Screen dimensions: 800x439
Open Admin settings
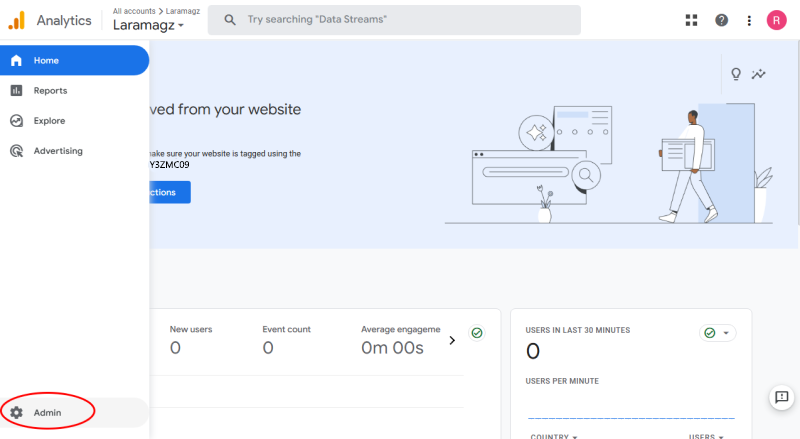(74, 412)
